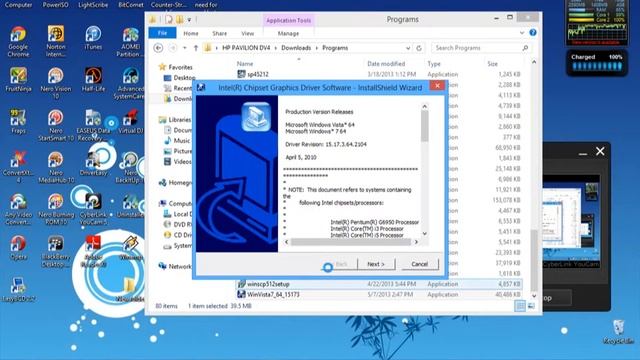The height and width of the screenshot is (360, 640).
Task: Launch iTunes desktop shortcut
Action: coord(93,38)
